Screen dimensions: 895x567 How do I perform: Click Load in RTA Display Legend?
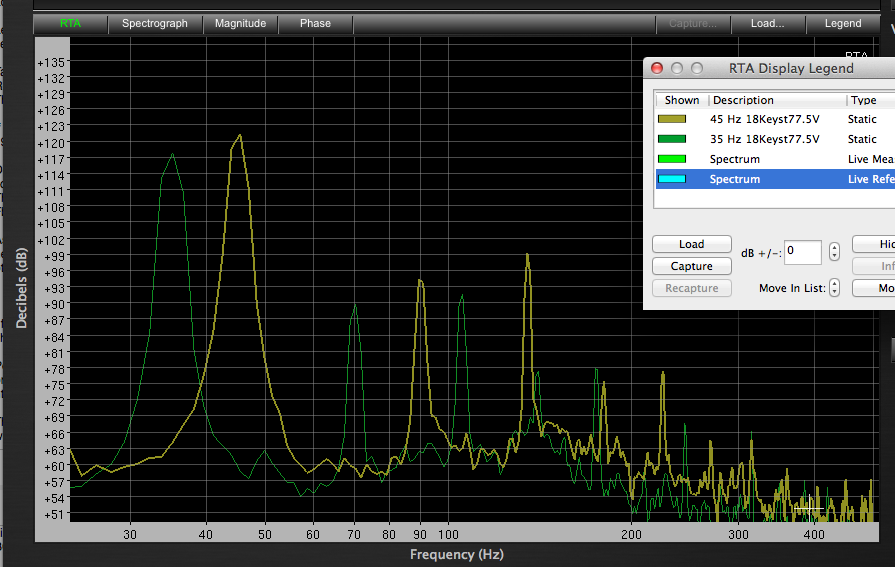coord(692,244)
